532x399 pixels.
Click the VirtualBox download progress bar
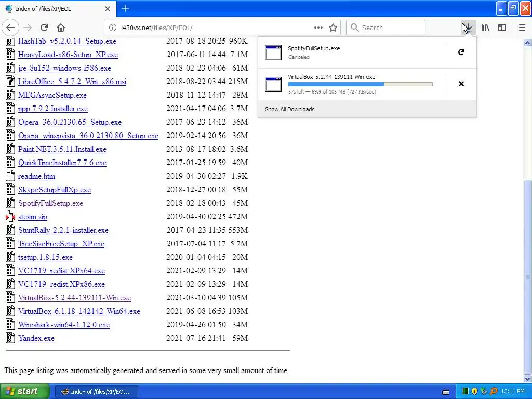click(361, 84)
